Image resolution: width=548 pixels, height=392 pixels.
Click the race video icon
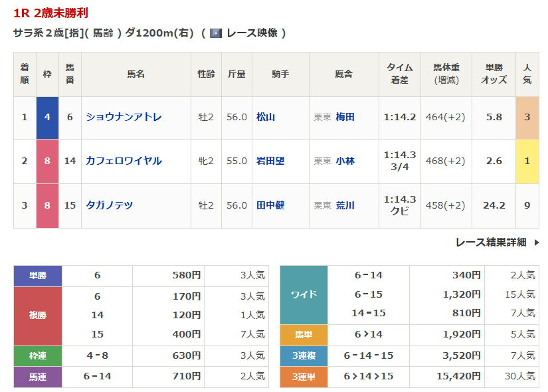[x=215, y=33]
